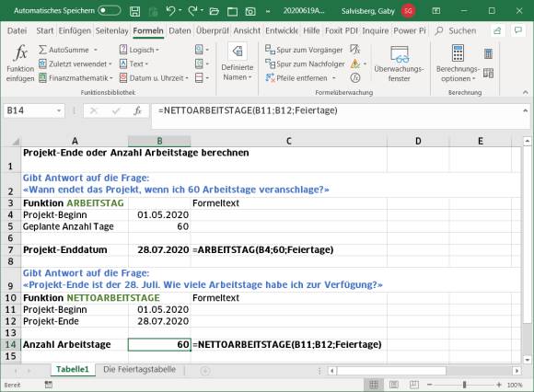Open the Start tab
The image size is (534, 392).
[44, 31]
